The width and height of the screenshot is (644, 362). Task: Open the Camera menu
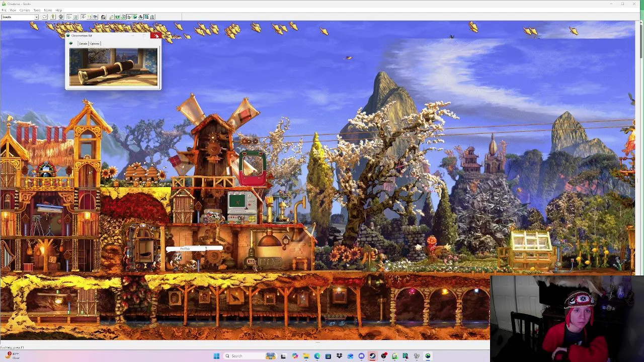[25, 10]
